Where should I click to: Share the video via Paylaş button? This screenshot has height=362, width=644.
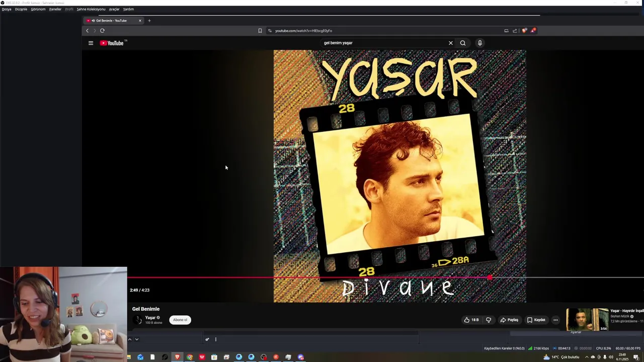[x=509, y=320]
